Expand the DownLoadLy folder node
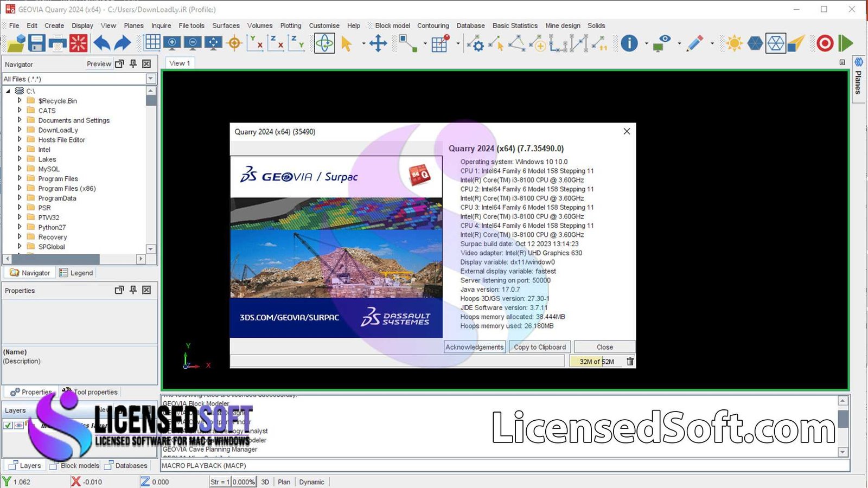Image resolution: width=868 pixels, height=488 pixels. pos(20,130)
